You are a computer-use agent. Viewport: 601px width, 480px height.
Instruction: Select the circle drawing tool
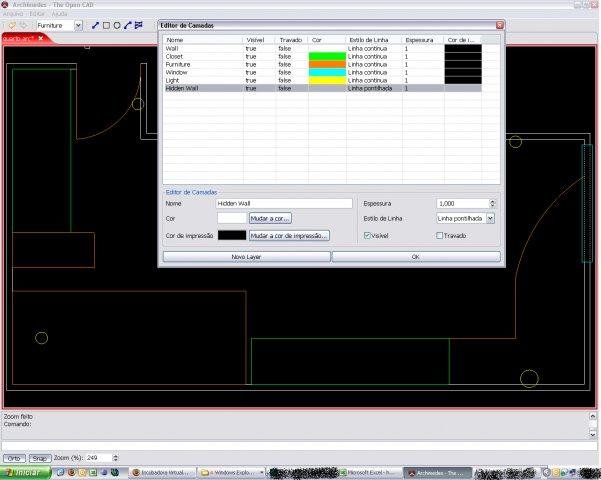(117, 25)
